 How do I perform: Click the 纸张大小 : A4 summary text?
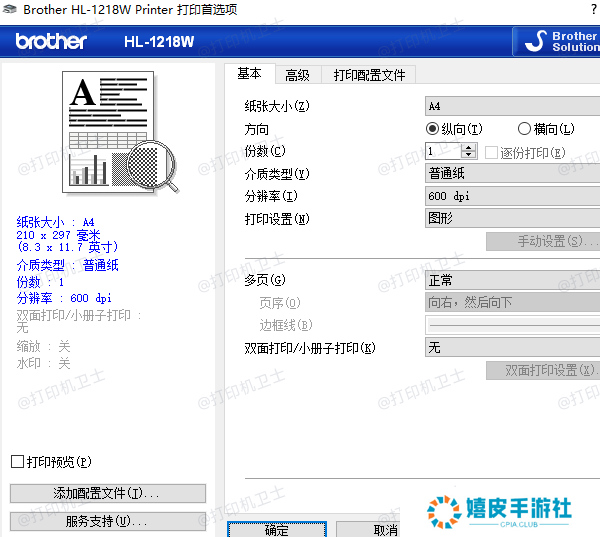(x=55, y=222)
